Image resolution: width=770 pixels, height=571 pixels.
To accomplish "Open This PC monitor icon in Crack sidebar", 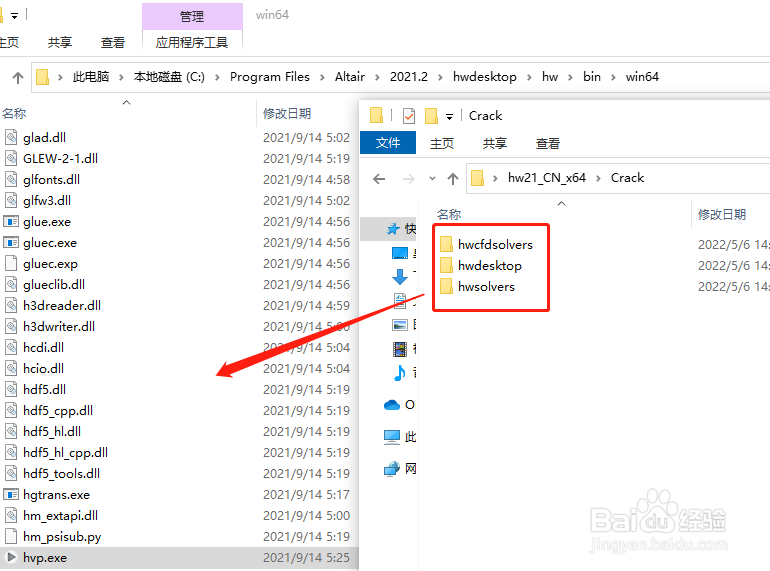I will (x=392, y=436).
